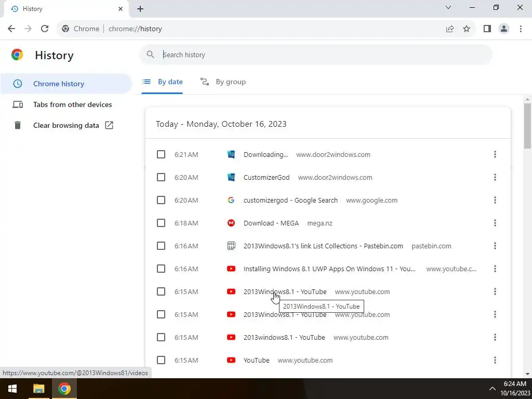
Task: Switch to the By date tab
Action: [x=162, y=82]
